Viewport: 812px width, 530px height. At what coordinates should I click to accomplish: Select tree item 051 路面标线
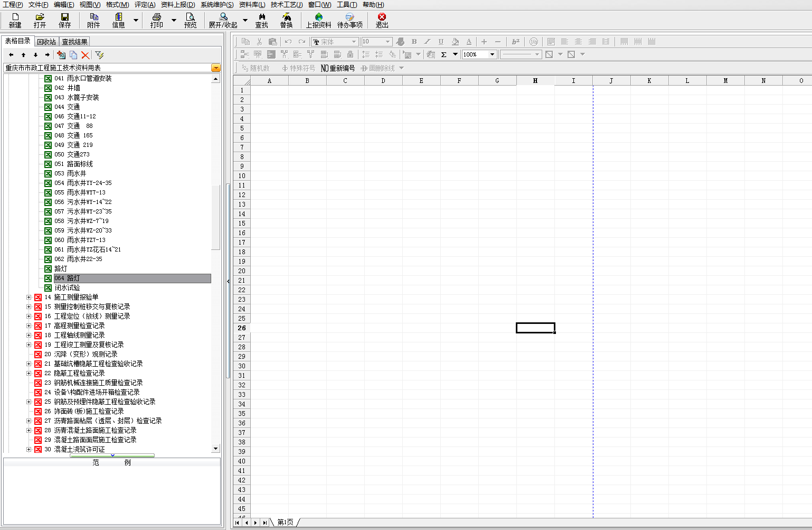pos(80,164)
